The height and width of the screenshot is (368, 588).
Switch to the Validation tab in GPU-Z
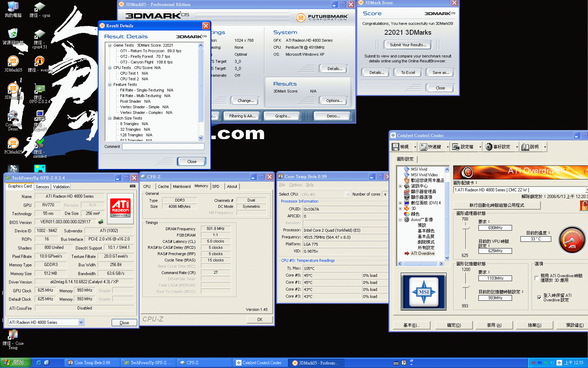(x=61, y=187)
